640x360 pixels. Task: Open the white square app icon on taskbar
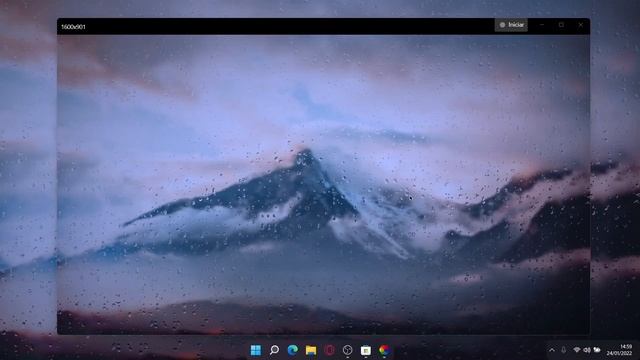[x=366, y=350]
